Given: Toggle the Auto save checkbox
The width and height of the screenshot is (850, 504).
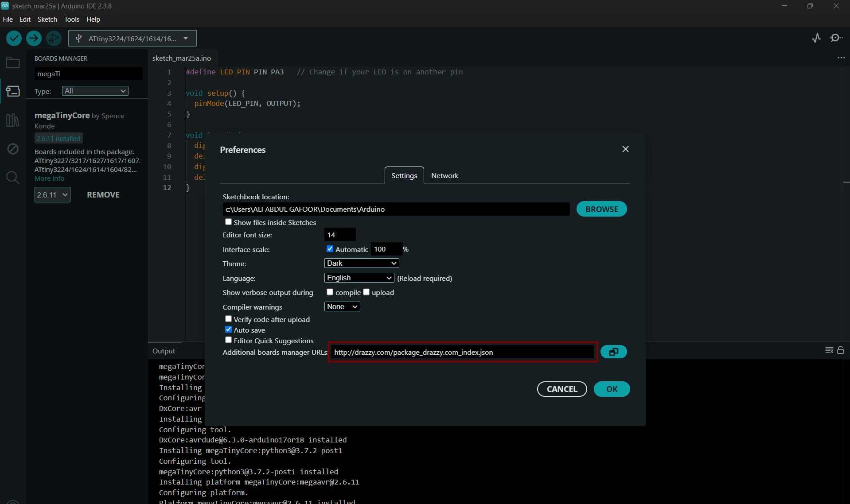Looking at the screenshot, I should [x=228, y=330].
